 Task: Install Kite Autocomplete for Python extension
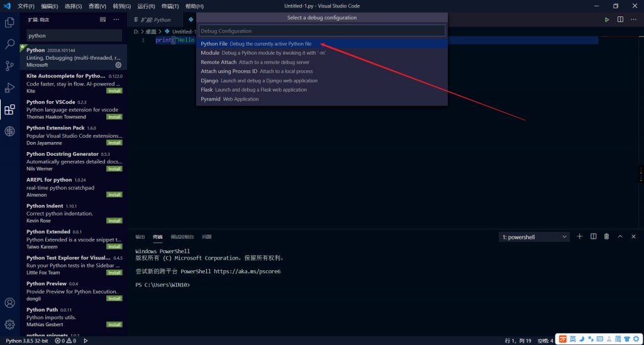pyautogui.click(x=114, y=90)
